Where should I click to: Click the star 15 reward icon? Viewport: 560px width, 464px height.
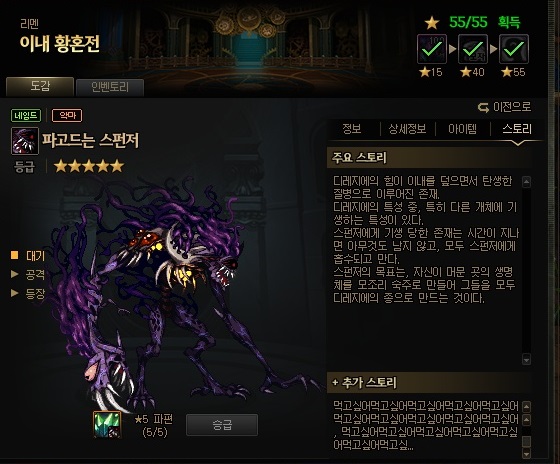pos(432,49)
